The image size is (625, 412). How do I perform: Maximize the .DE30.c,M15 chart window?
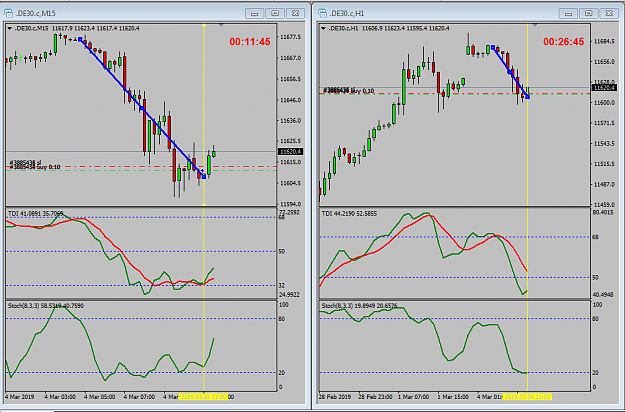tap(275, 14)
